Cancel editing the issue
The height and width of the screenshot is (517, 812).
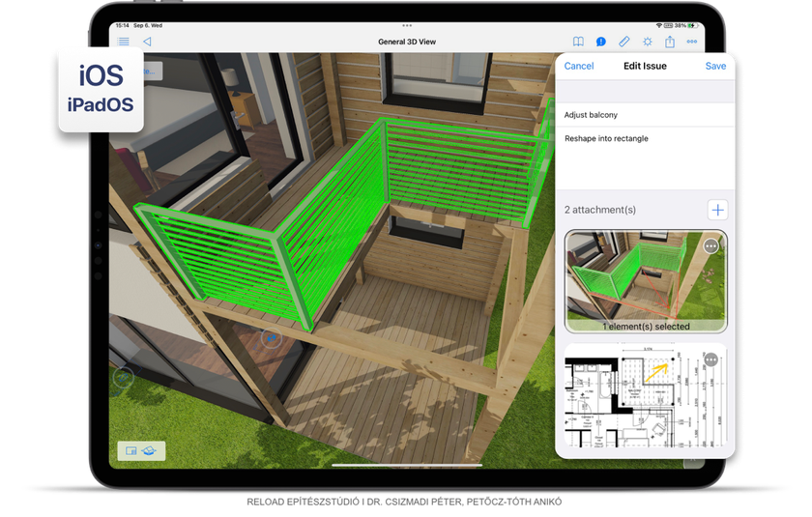click(x=578, y=66)
